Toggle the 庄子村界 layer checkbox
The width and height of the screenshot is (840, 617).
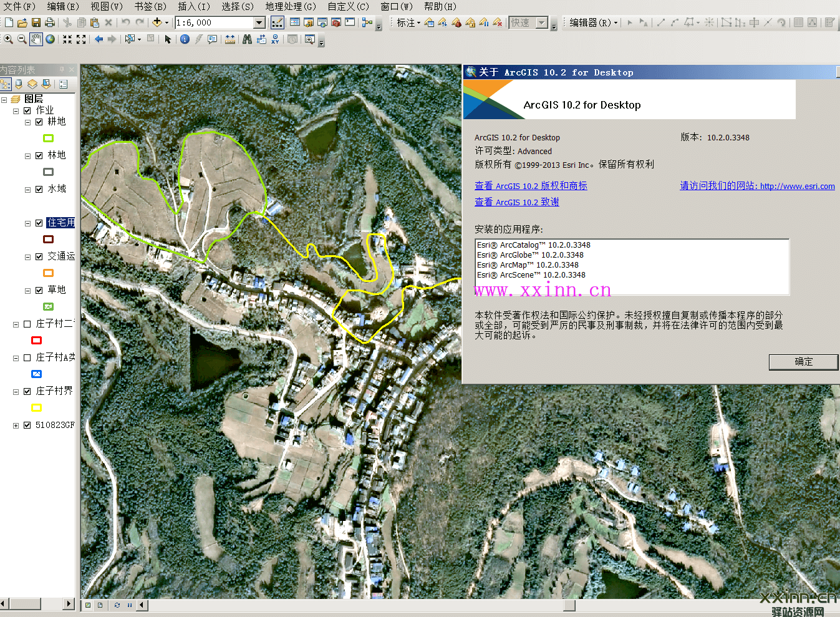point(27,391)
